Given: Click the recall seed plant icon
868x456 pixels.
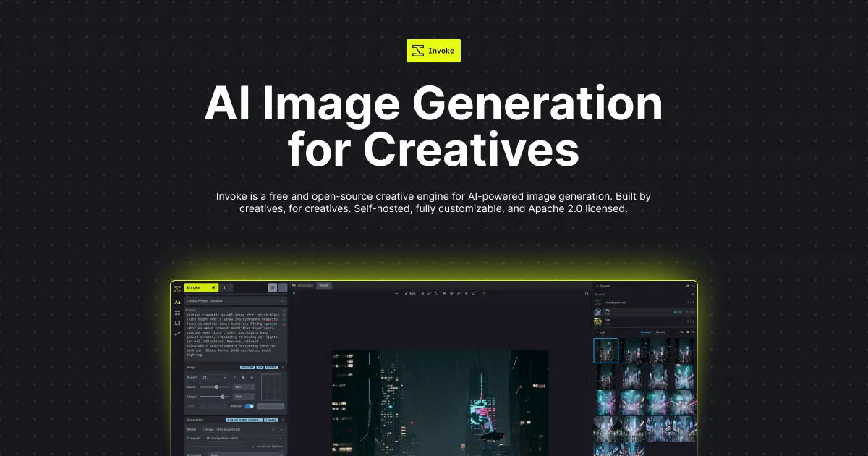Looking at the screenshot, I should [451, 293].
